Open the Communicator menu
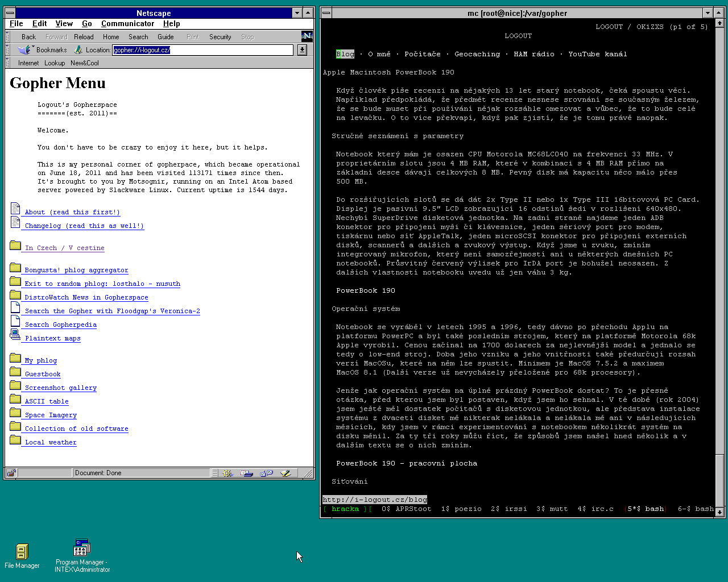 [x=127, y=24]
